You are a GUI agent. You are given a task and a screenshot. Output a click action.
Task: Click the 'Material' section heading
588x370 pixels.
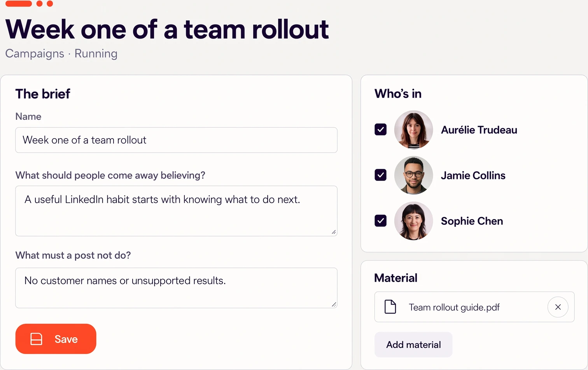tap(395, 278)
